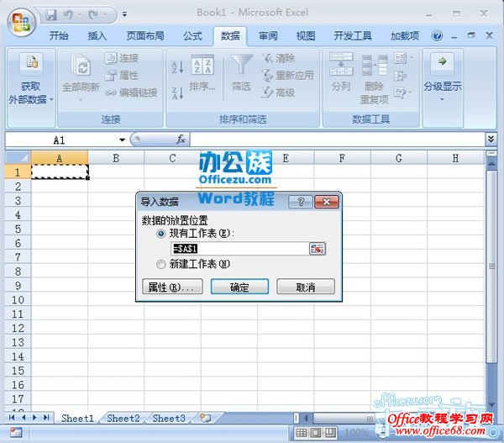Click the vertical scrollbar up arrow
This screenshot has width=504, height=443.
click(491, 164)
